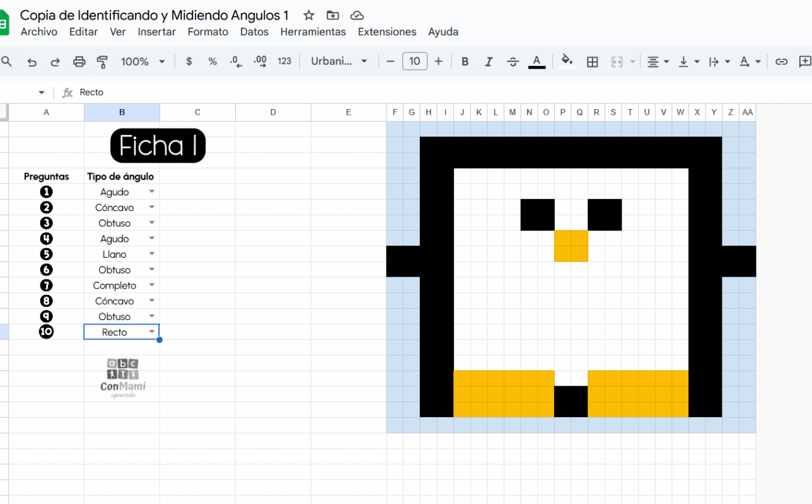Click the Undo arrow icon
The height and width of the screenshot is (504, 812).
pyautogui.click(x=32, y=62)
